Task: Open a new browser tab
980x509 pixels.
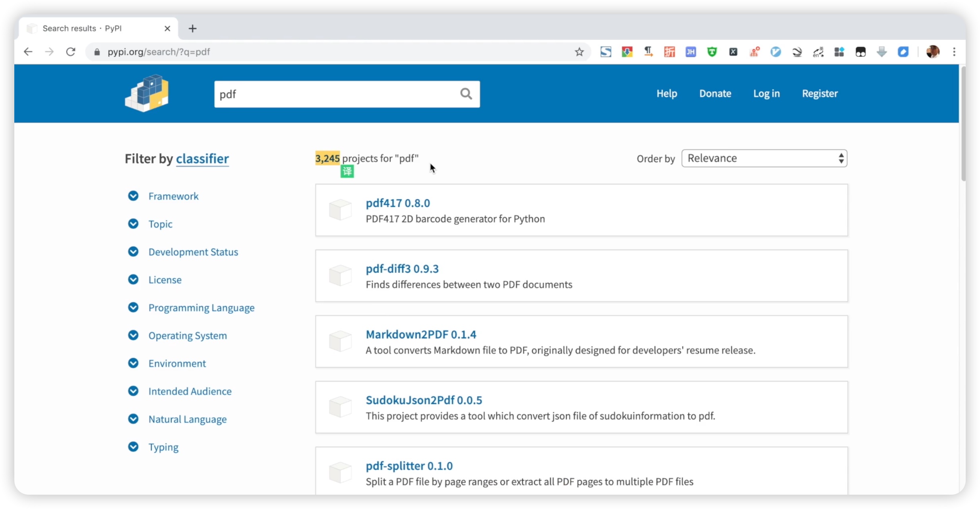Action: [x=193, y=28]
